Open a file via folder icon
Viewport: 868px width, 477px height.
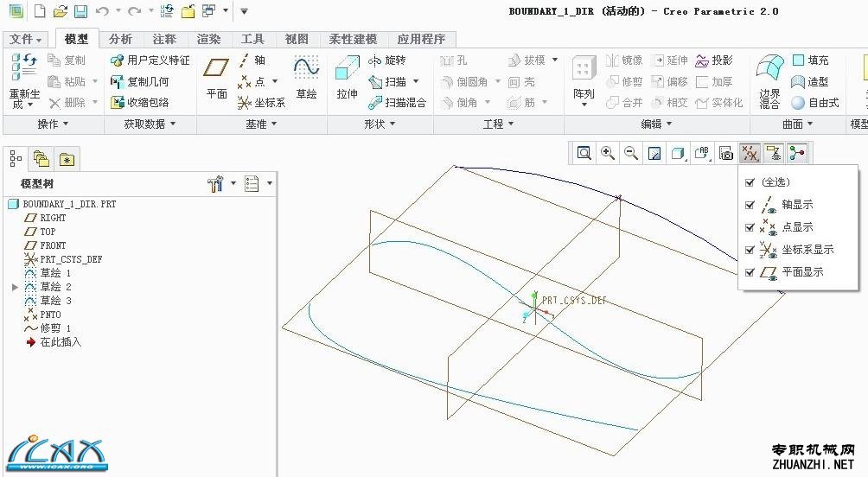tap(61, 10)
